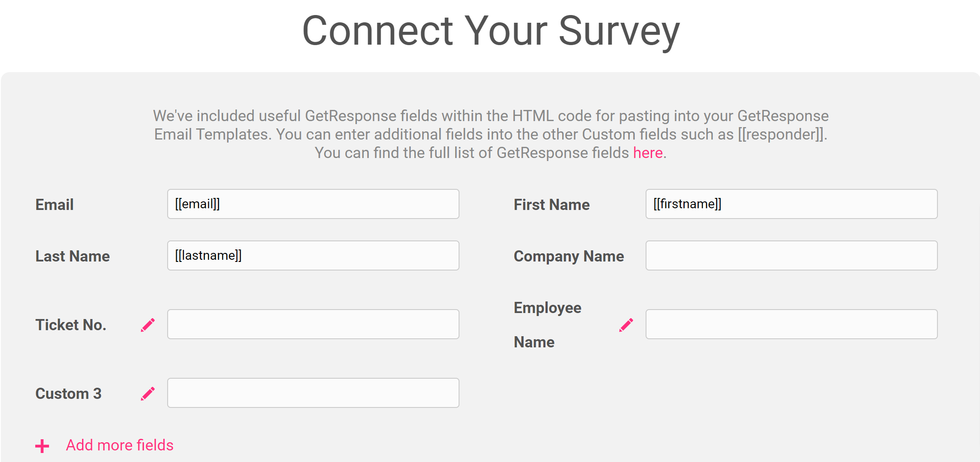Click the Company Name label
Viewport: 980px width, 462px height.
tap(569, 256)
